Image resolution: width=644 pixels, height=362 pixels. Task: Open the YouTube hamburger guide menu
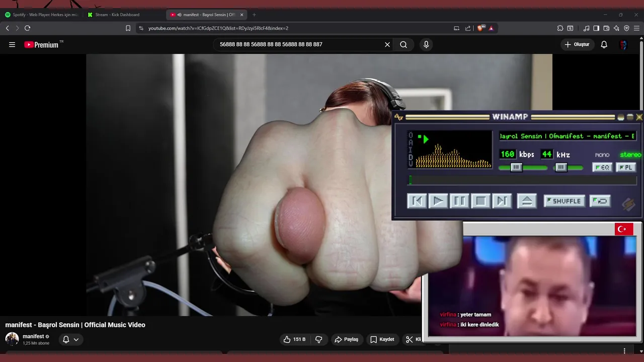click(12, 45)
